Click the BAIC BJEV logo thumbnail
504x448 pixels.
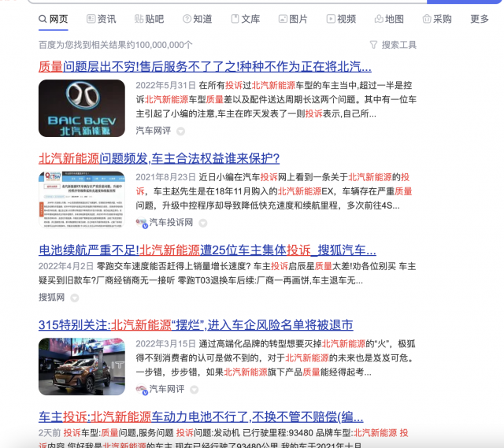(82, 109)
